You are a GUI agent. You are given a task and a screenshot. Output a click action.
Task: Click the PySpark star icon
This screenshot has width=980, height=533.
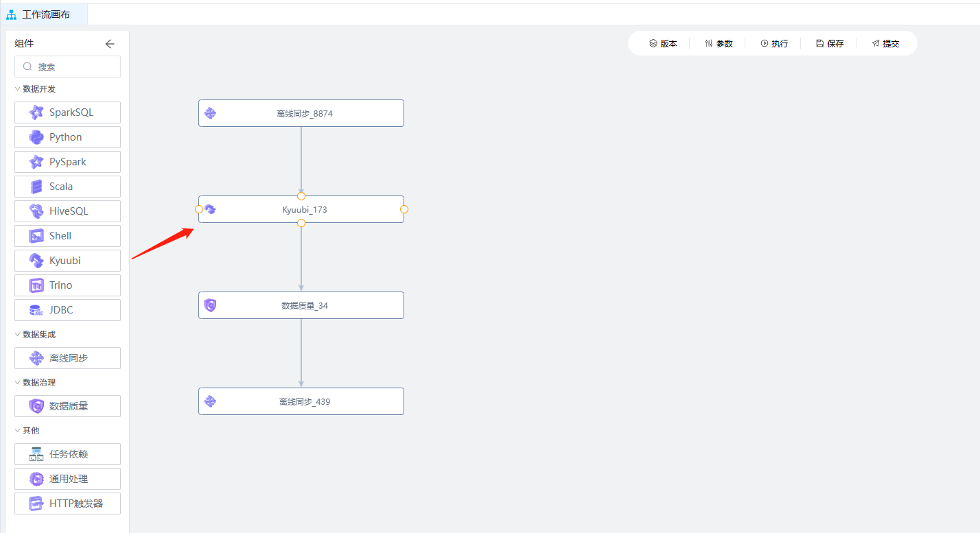click(36, 162)
